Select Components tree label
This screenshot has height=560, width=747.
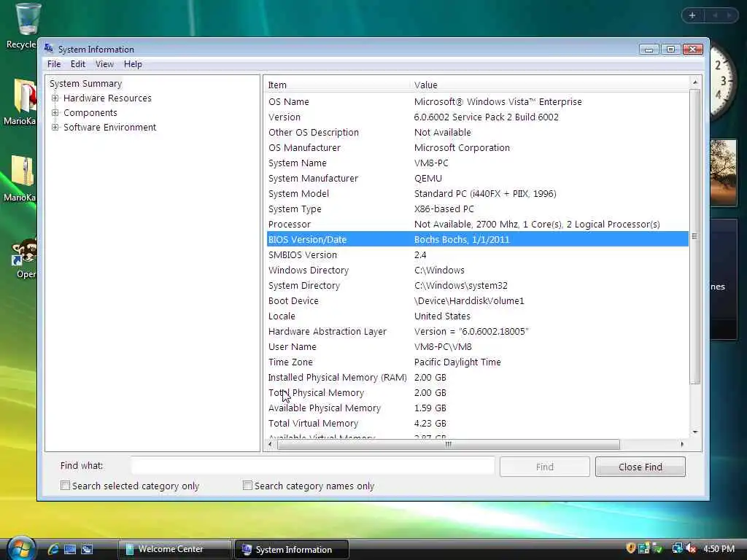click(90, 113)
